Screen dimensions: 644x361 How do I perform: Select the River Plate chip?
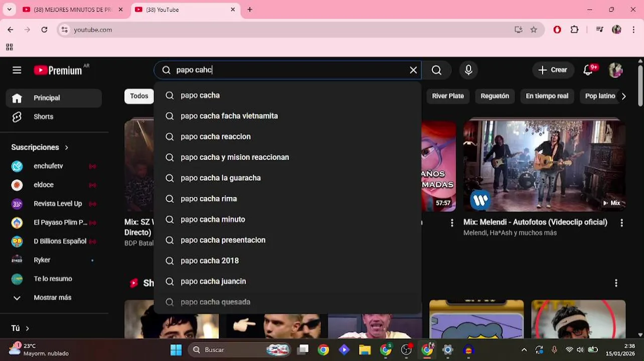point(448,96)
